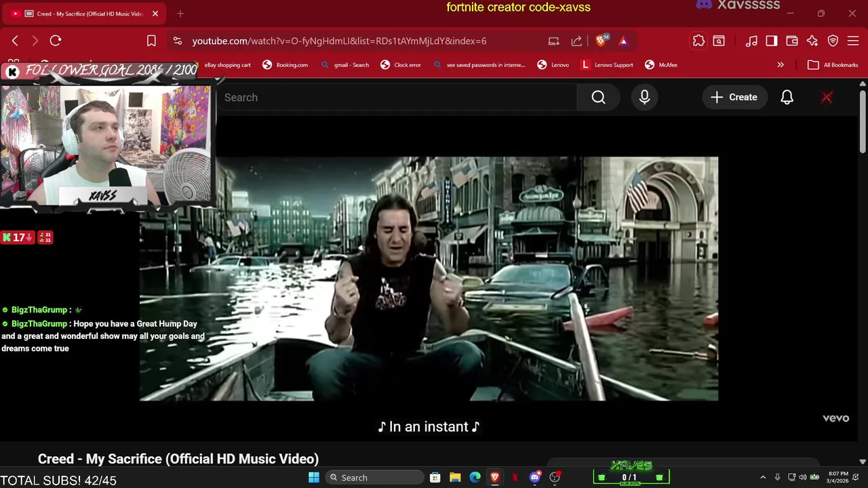Open File Explorer from taskbar
This screenshot has width=868, height=488.
point(455,477)
